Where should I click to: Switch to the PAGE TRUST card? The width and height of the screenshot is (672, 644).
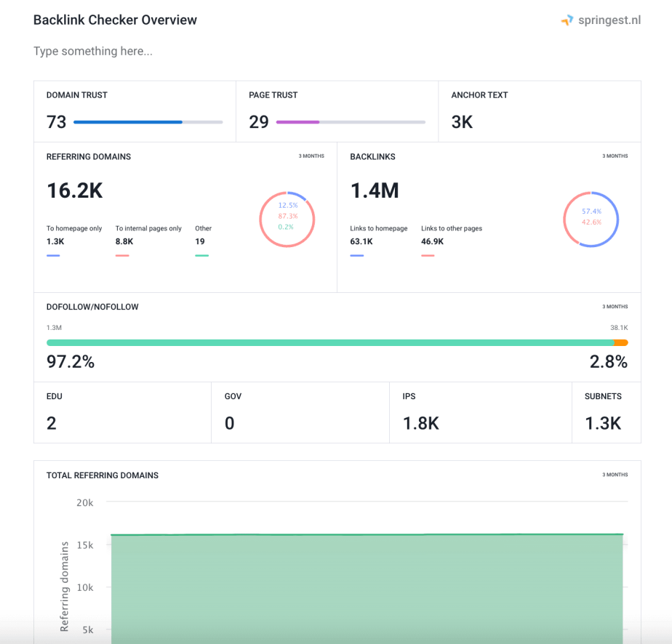point(337,110)
